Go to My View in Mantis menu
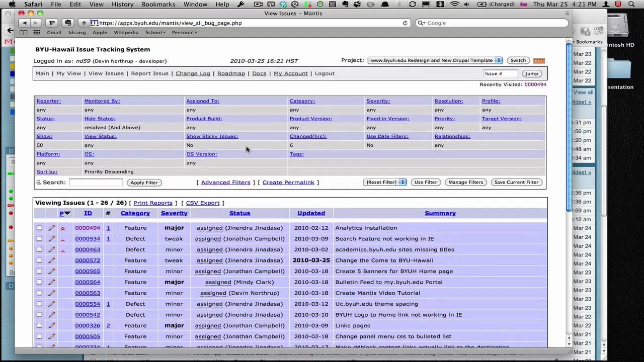 click(68, 73)
